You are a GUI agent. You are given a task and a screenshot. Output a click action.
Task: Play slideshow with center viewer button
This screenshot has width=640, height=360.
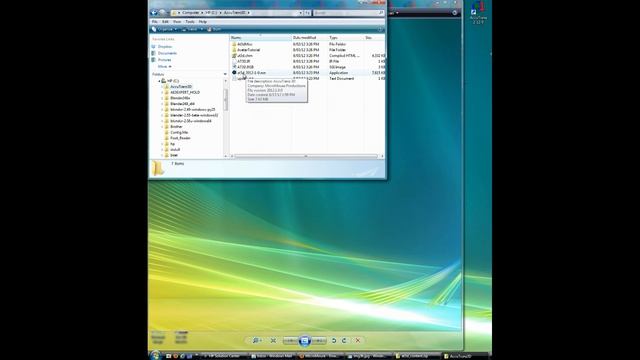[x=304, y=340]
